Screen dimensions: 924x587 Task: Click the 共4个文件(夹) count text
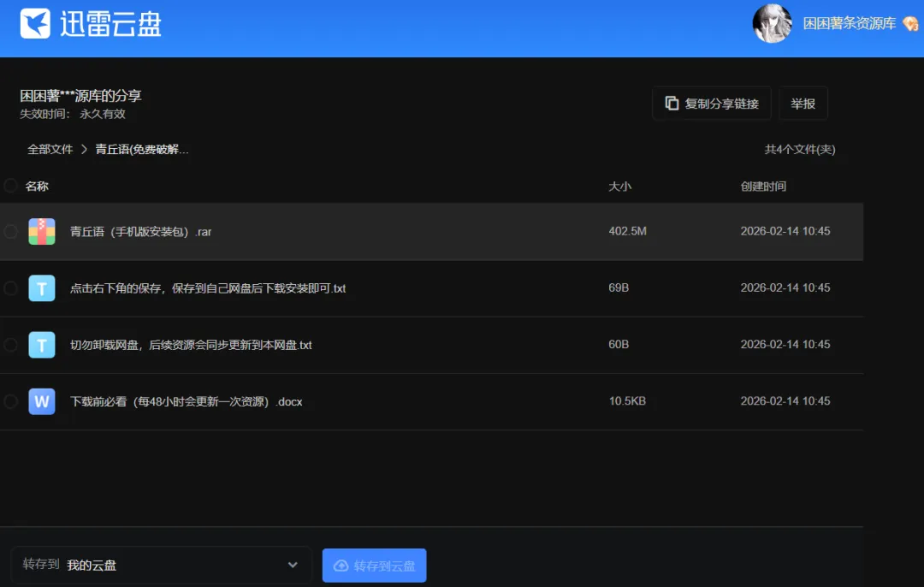click(800, 149)
